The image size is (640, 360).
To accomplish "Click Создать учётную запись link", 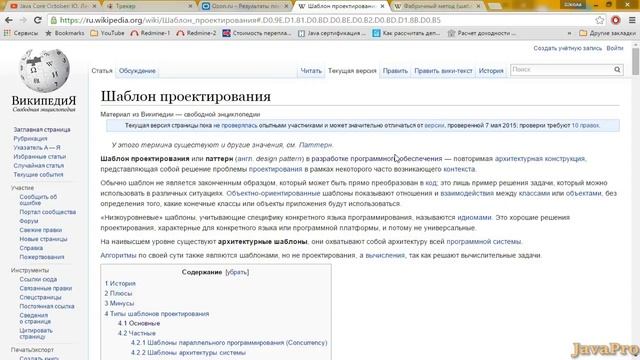I will point(567,48).
